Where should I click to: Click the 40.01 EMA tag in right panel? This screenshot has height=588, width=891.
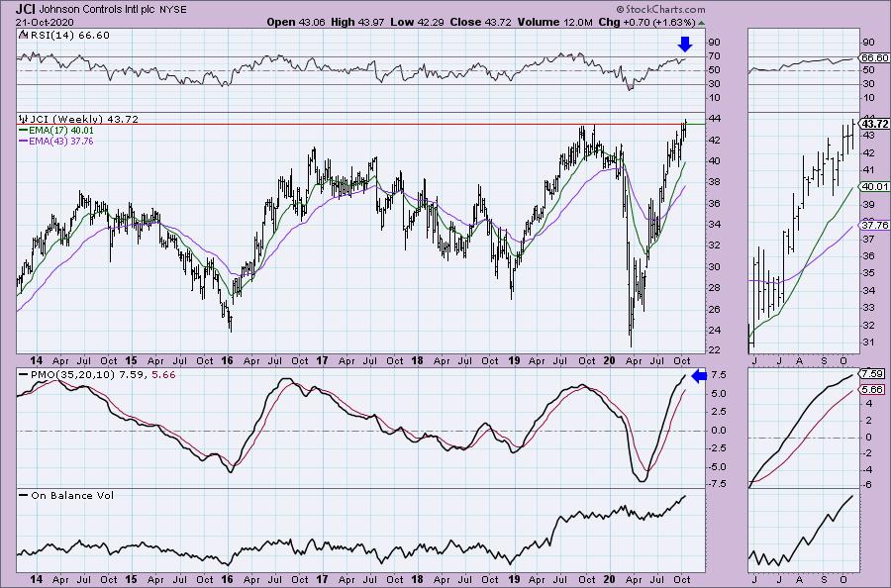(875, 186)
